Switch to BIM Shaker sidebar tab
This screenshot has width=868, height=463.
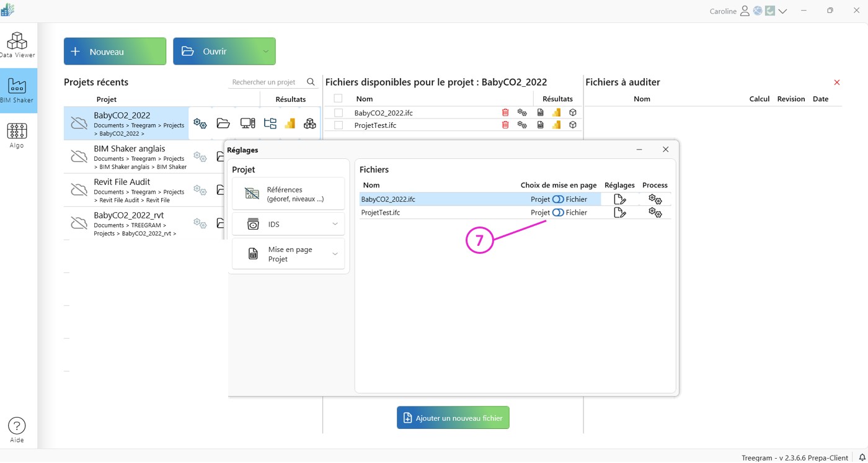(x=17, y=90)
